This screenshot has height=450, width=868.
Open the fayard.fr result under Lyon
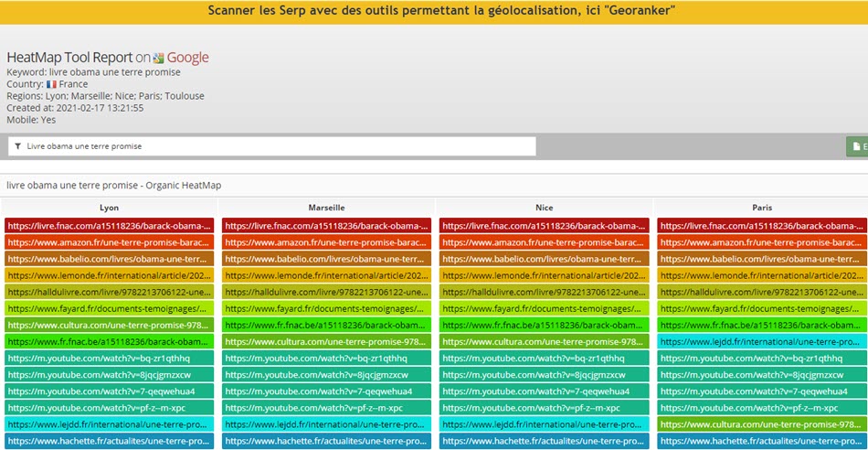[x=109, y=308]
